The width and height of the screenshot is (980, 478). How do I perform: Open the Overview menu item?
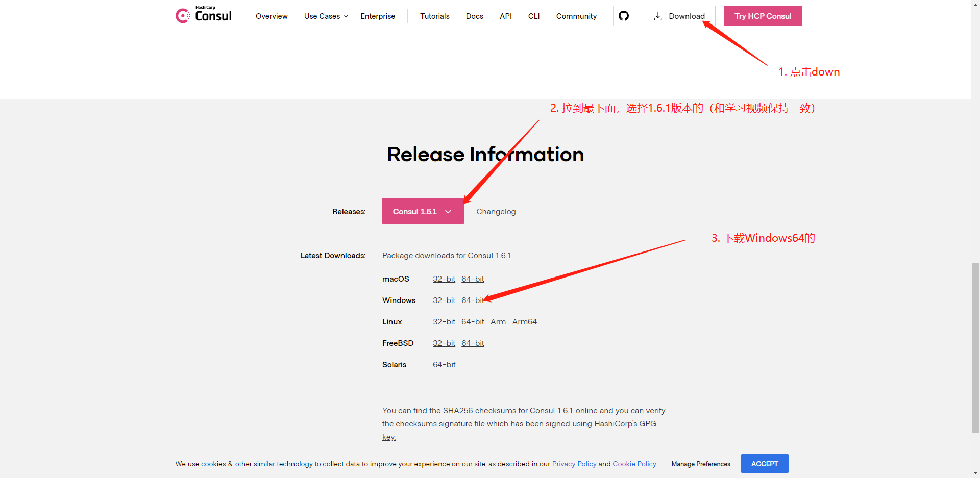pos(272,16)
